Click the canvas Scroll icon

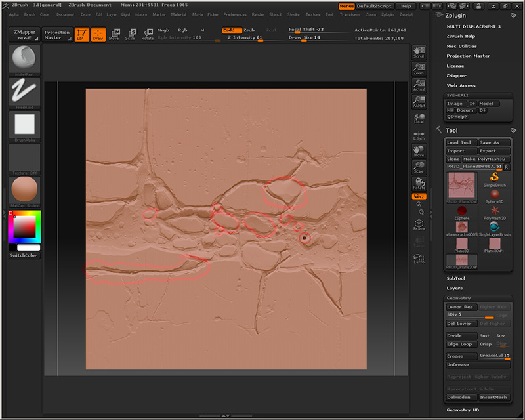[x=419, y=52]
